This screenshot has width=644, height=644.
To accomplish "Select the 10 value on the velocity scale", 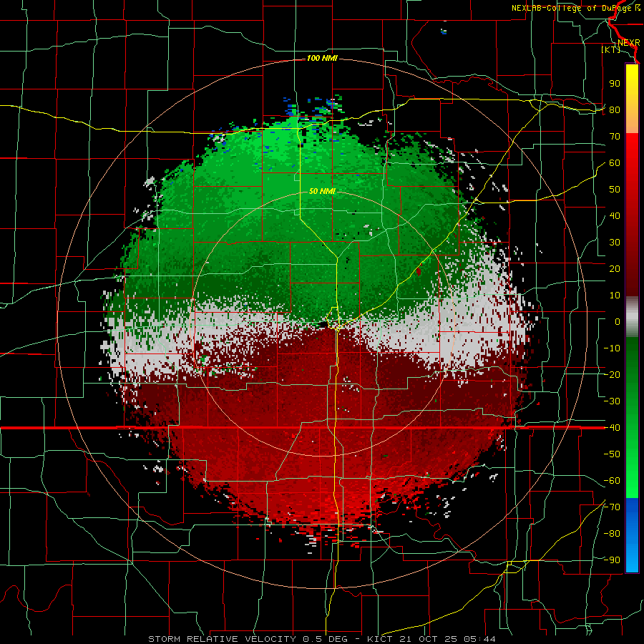I will [615, 296].
